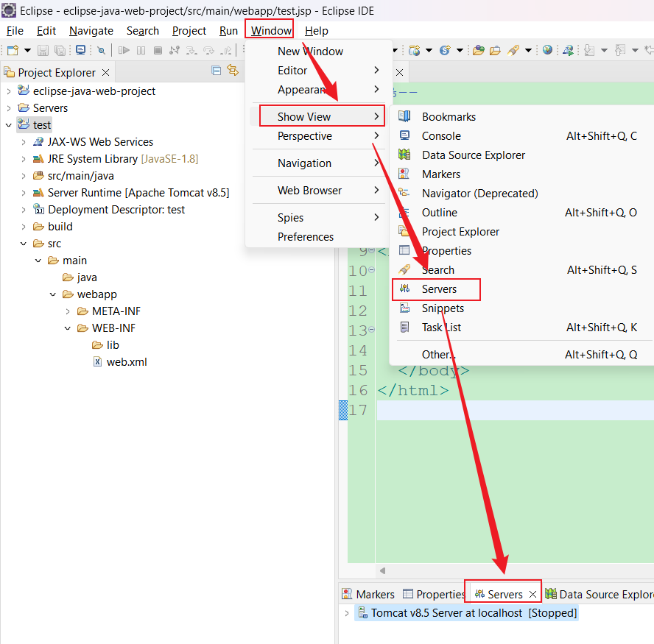Click the Open Type folder icon
The image size is (654, 644).
479,51
